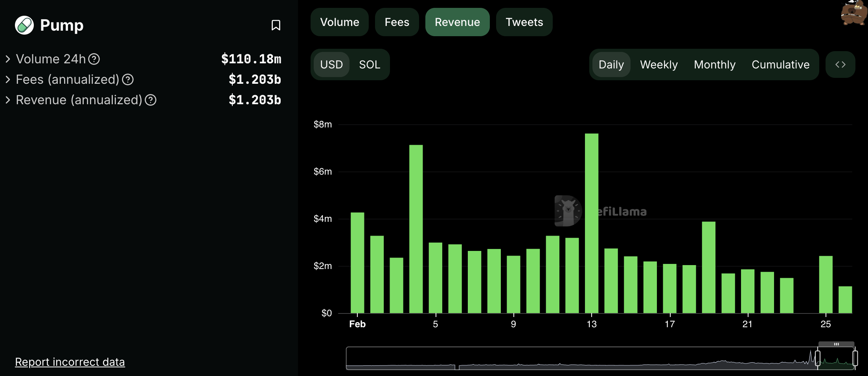This screenshot has height=376, width=868.
Task: Click the DefiLlama watermark logo in chart
Action: coord(568,211)
